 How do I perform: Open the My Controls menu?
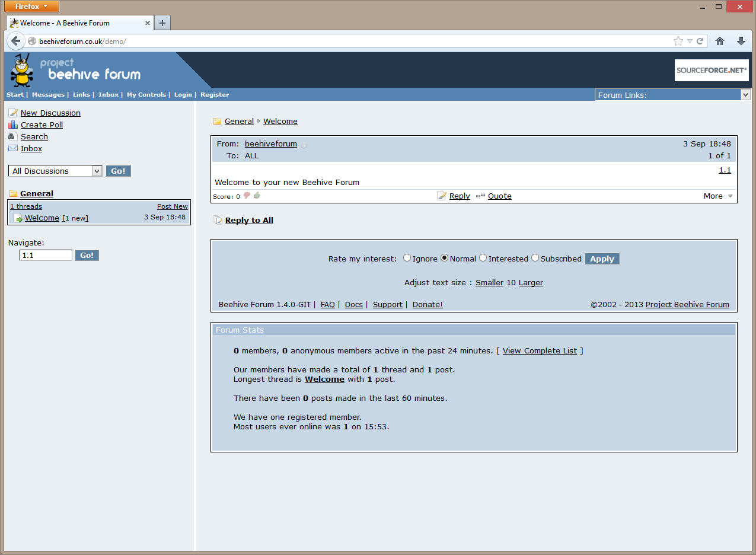click(x=146, y=94)
